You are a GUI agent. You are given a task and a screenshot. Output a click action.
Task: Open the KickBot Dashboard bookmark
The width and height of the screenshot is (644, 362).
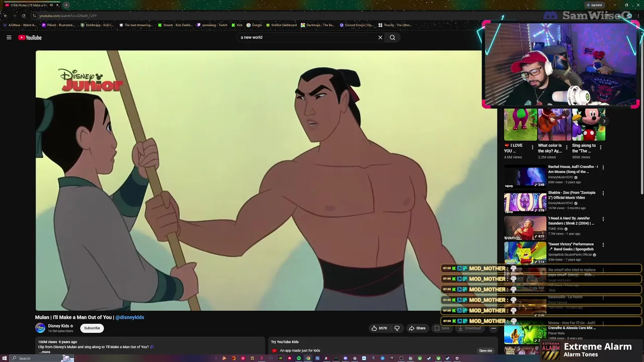tap(281, 25)
